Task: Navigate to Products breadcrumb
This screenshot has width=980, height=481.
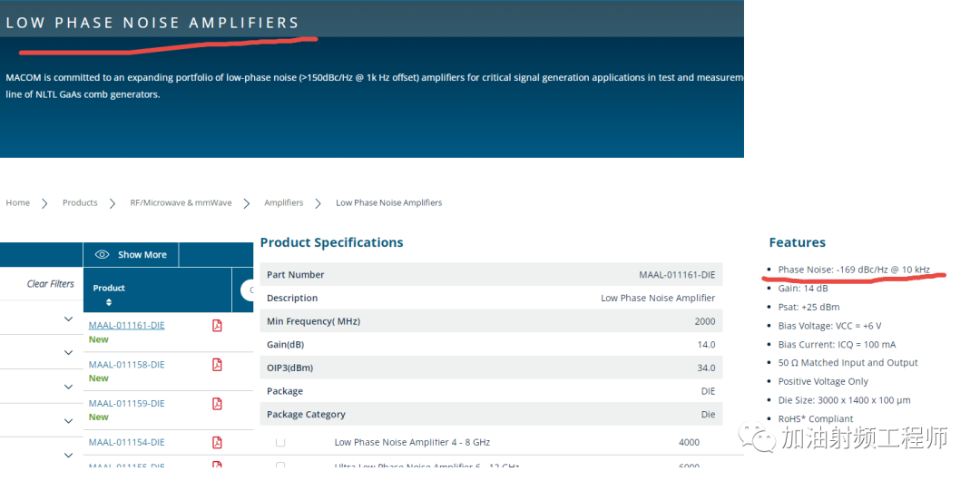Action: pos(80,203)
